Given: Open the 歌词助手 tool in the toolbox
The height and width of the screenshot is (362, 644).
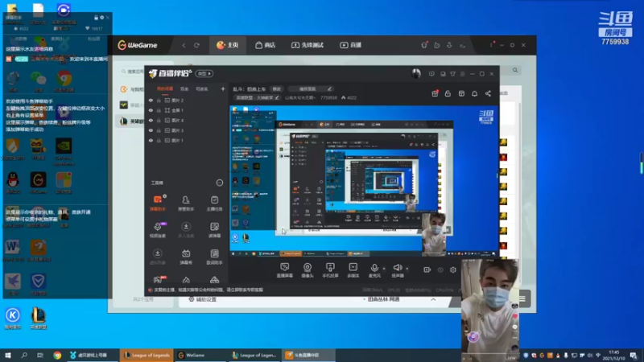Looking at the screenshot, I should (x=214, y=257).
